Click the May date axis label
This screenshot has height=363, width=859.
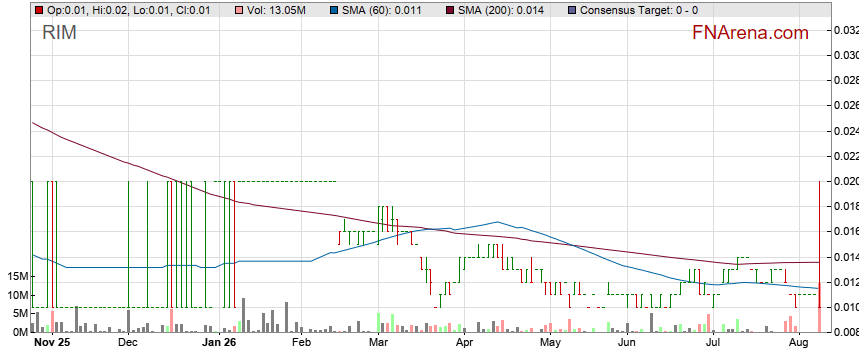551,342
